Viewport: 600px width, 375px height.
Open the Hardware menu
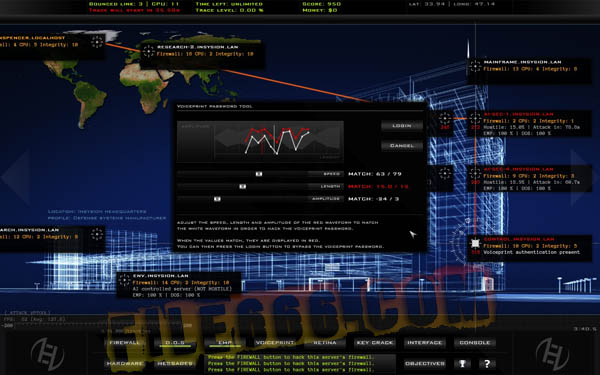125,364
